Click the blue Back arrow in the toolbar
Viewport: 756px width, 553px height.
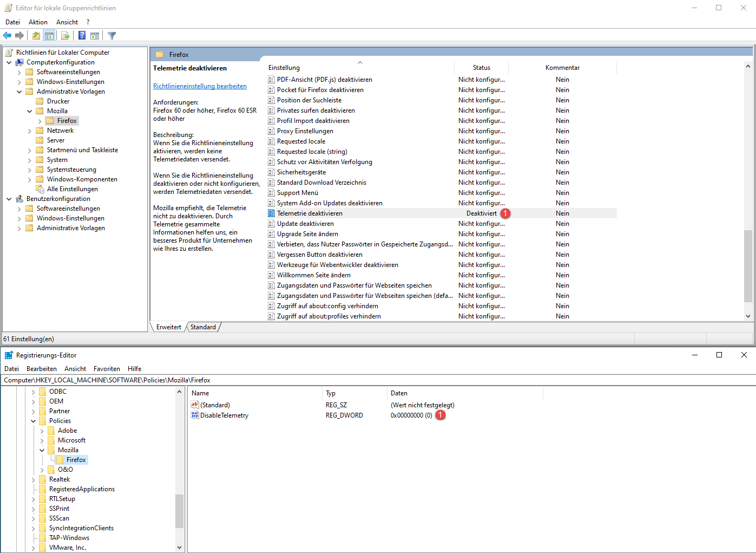coord(7,36)
